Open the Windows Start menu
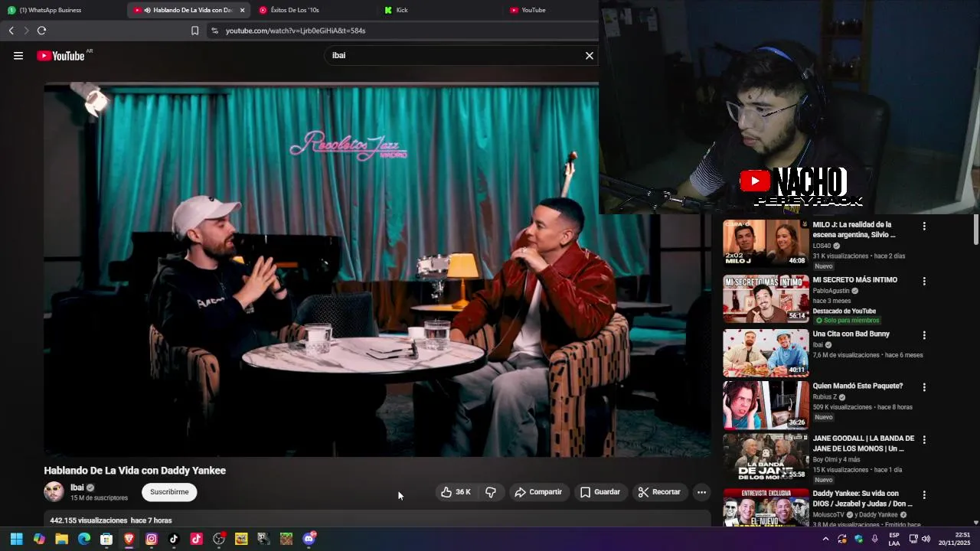The height and width of the screenshot is (551, 980). click(x=16, y=539)
